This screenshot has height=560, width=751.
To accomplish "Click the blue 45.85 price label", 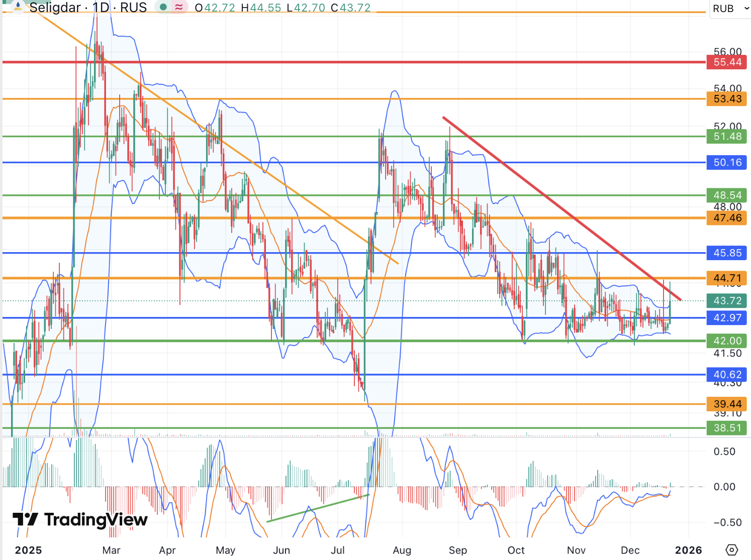I will (727, 253).
